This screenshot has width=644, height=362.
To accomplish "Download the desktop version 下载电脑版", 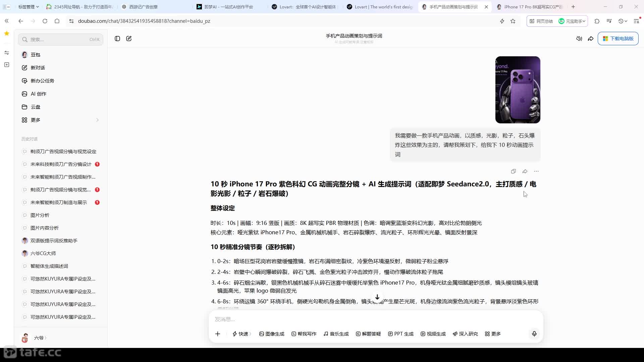I will coord(618,39).
